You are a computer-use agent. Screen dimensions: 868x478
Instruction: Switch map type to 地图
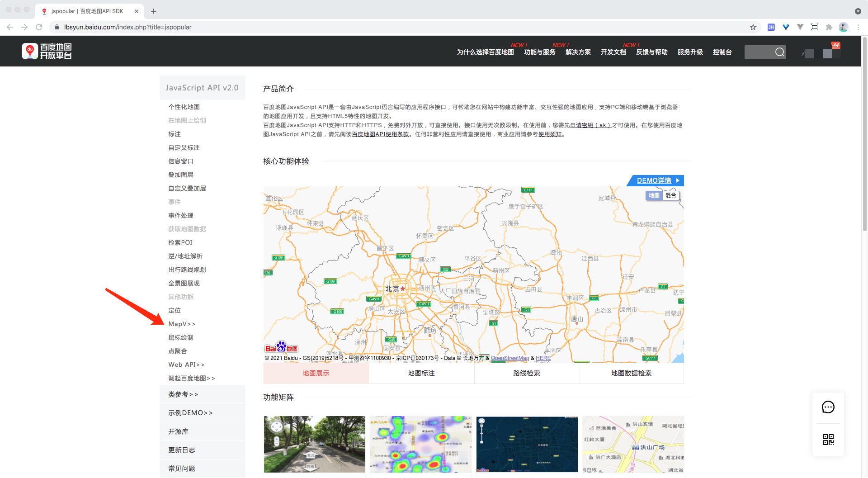654,195
